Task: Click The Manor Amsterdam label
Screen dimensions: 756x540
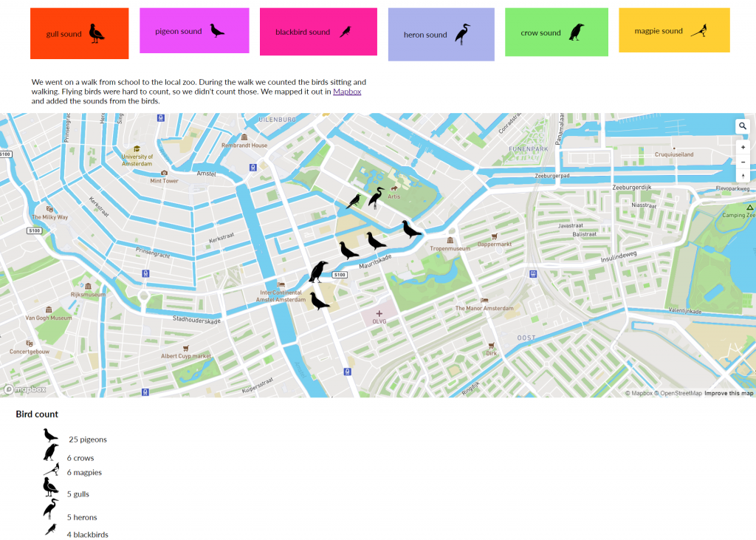Action: point(484,308)
